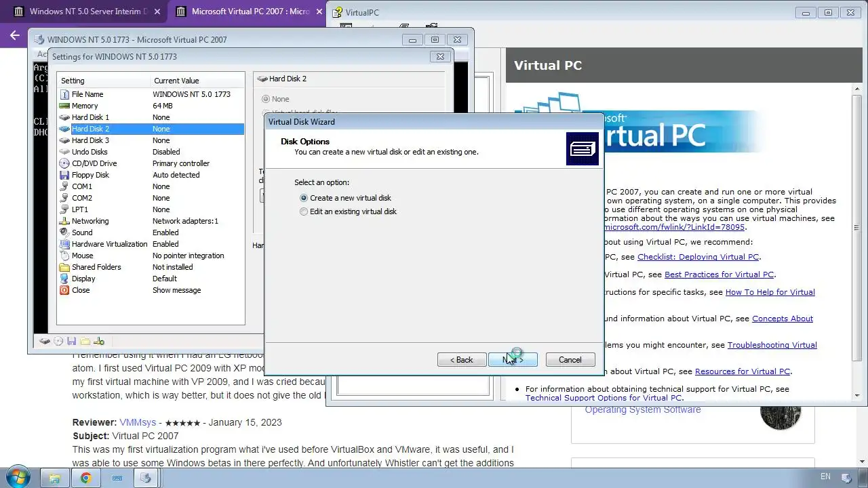Click the help window vertical scrollbar down arrow
Viewport: 868px width, 488px height.
857,395
